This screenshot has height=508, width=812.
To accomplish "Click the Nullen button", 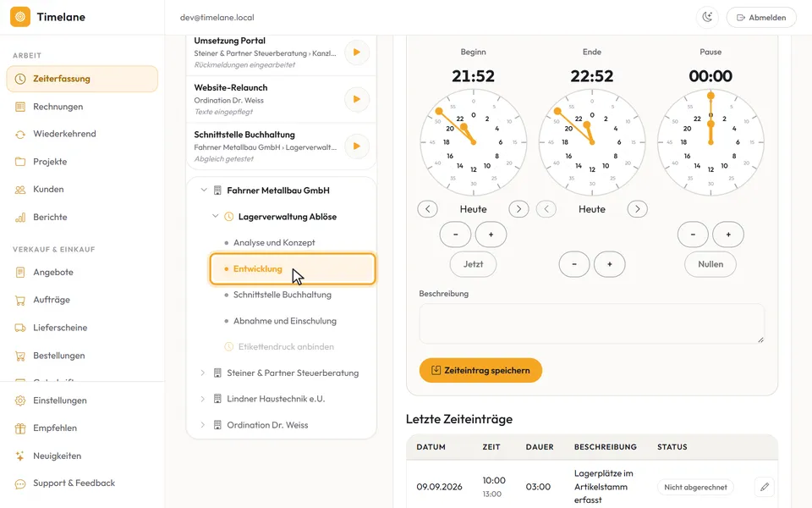I will point(710,264).
